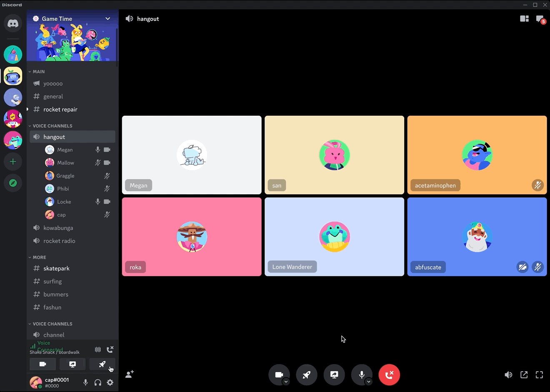Deafen yourself with the headphones icon
Screen dimensions: 550x392
pyautogui.click(x=97, y=382)
